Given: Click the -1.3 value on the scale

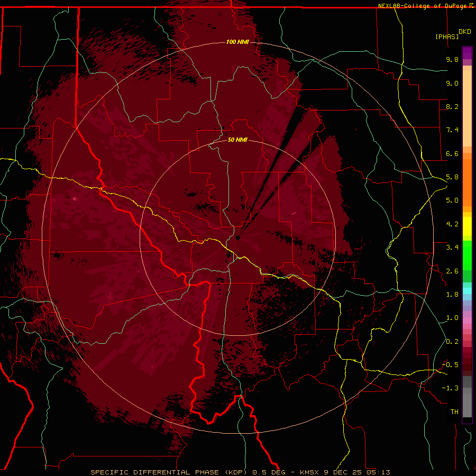Looking at the screenshot, I should pyautogui.click(x=450, y=388).
